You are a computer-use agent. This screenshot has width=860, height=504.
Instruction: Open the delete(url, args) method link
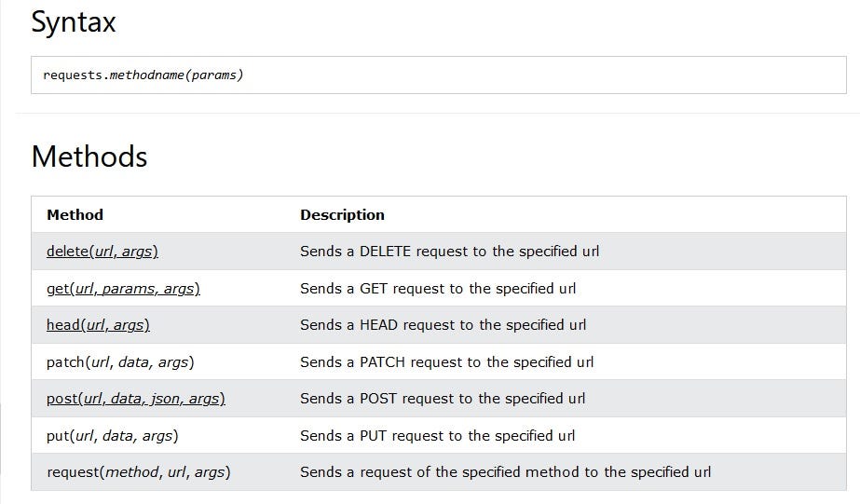[x=102, y=252]
